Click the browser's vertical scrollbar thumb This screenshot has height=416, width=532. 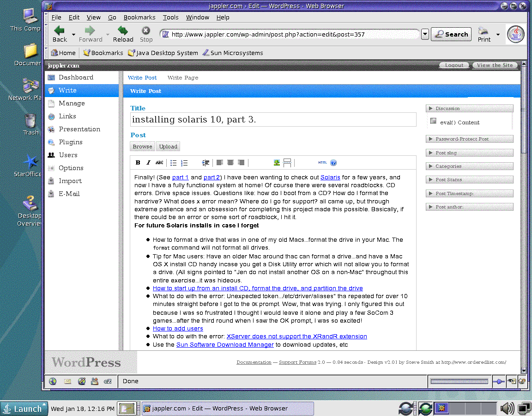click(x=524, y=110)
